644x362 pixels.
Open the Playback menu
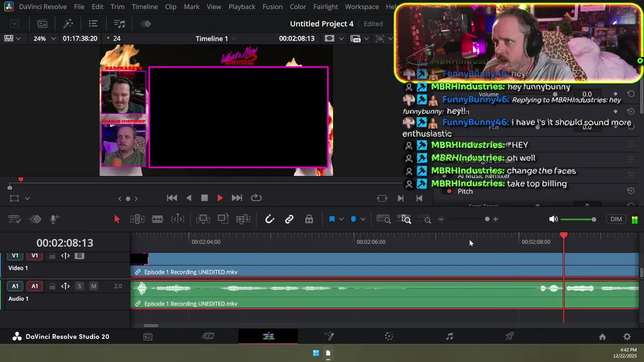point(242,7)
